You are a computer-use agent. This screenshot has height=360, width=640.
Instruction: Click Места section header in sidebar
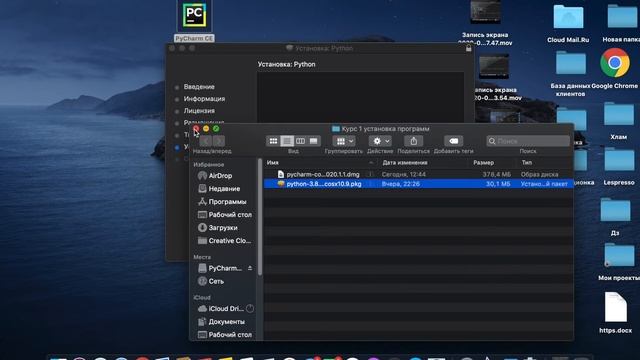pos(202,257)
